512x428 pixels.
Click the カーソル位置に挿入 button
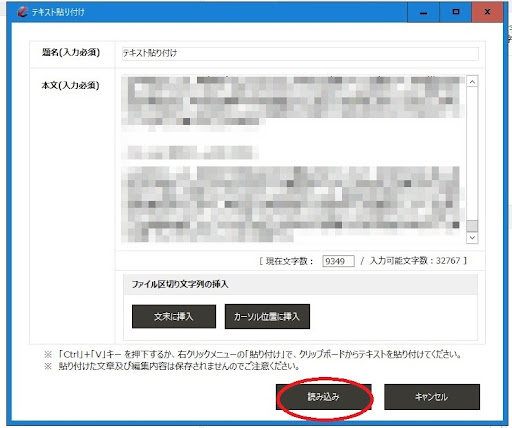(x=267, y=316)
